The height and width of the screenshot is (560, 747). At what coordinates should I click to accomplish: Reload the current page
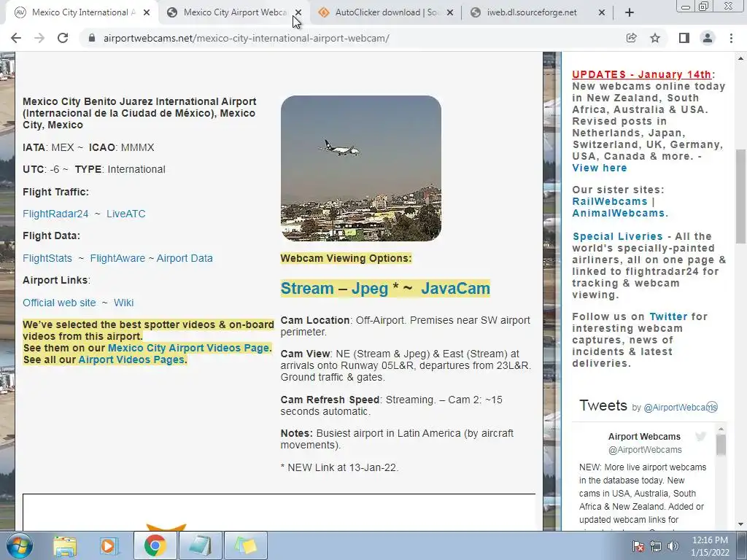coord(63,38)
